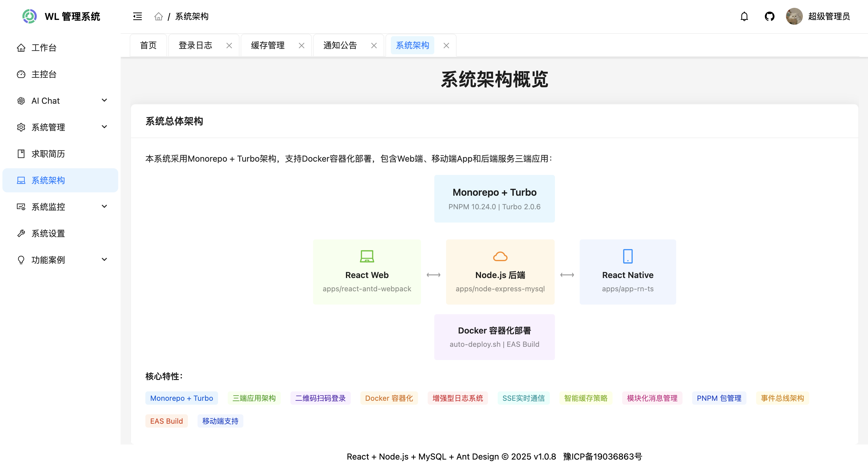Click the Monorepo + Turbo feature tag
The image size is (868, 468).
tap(181, 398)
